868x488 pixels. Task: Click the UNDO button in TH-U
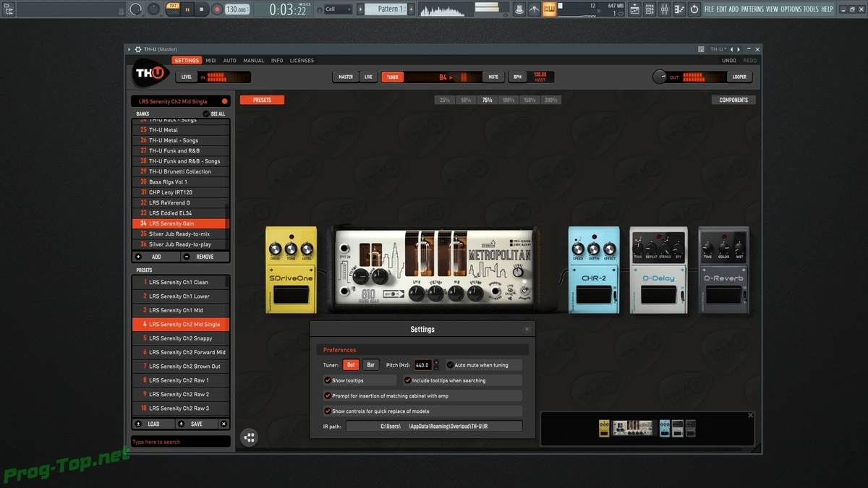point(729,61)
